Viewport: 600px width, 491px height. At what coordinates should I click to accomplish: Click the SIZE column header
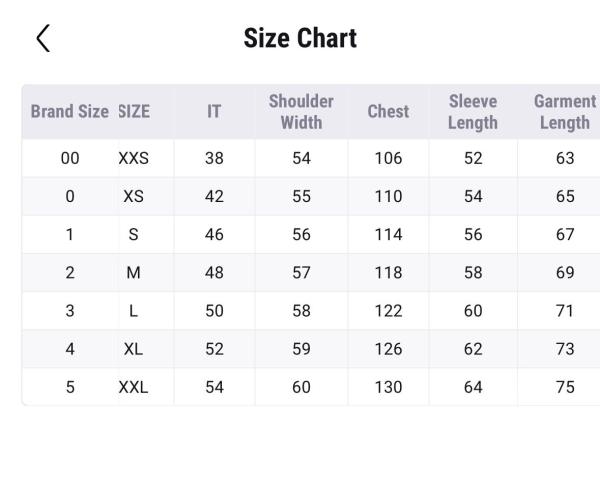[134, 111]
